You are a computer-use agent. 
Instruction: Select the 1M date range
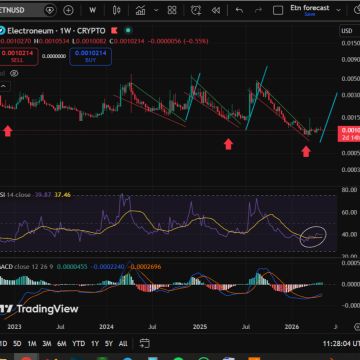pyautogui.click(x=32, y=343)
